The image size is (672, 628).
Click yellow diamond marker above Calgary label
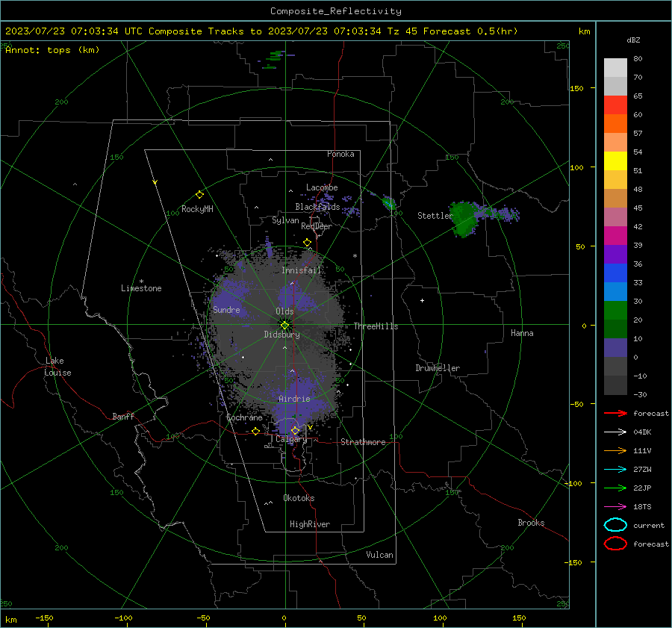click(295, 430)
